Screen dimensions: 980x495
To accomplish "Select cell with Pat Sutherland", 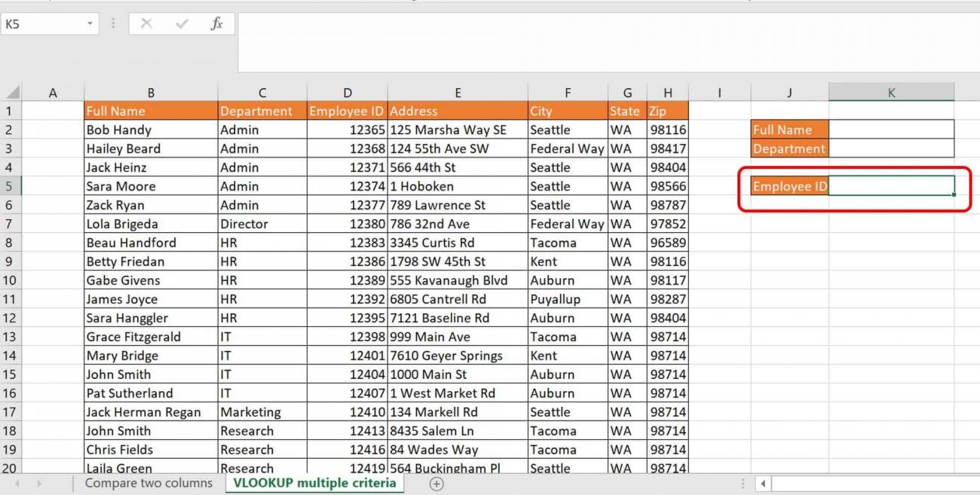I will [x=151, y=393].
